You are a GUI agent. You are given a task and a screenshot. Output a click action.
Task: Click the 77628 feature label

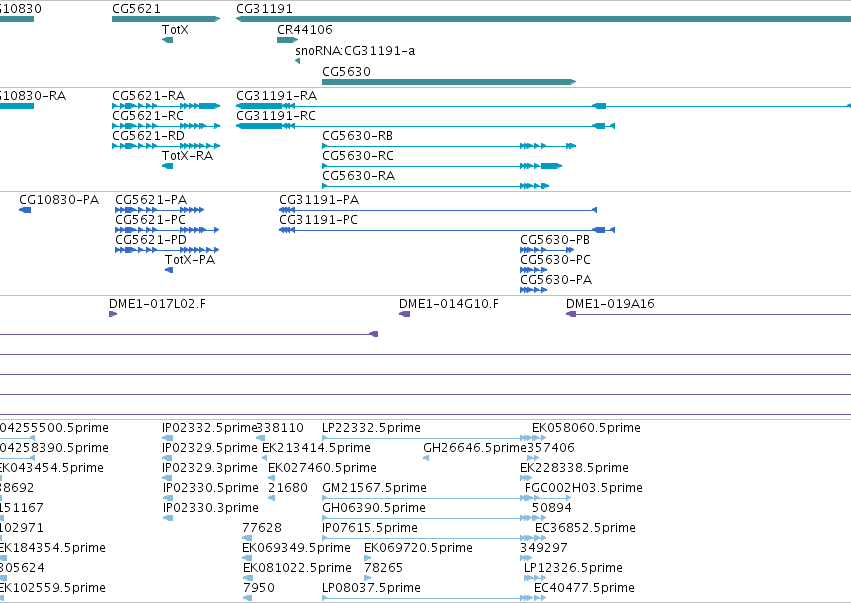(262, 528)
